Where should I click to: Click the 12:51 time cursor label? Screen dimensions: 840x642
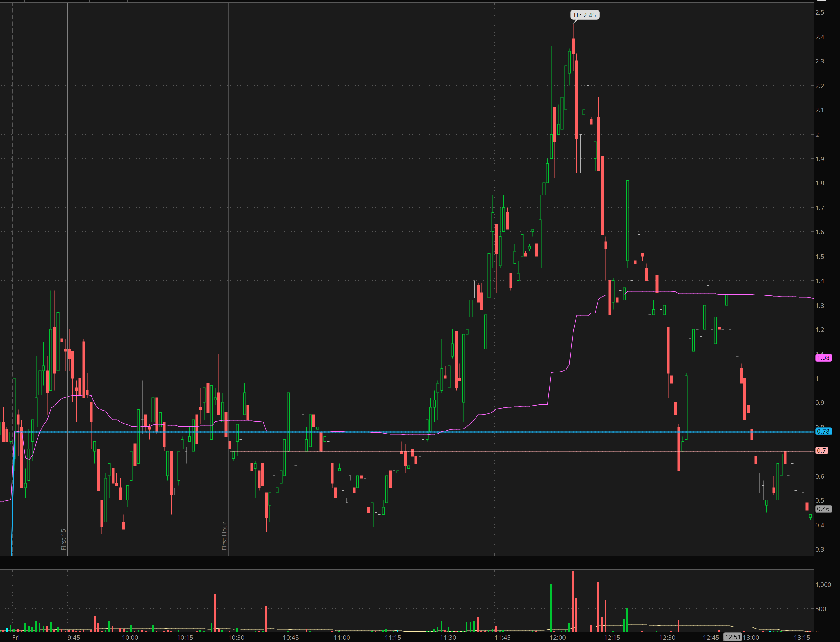(x=732, y=637)
